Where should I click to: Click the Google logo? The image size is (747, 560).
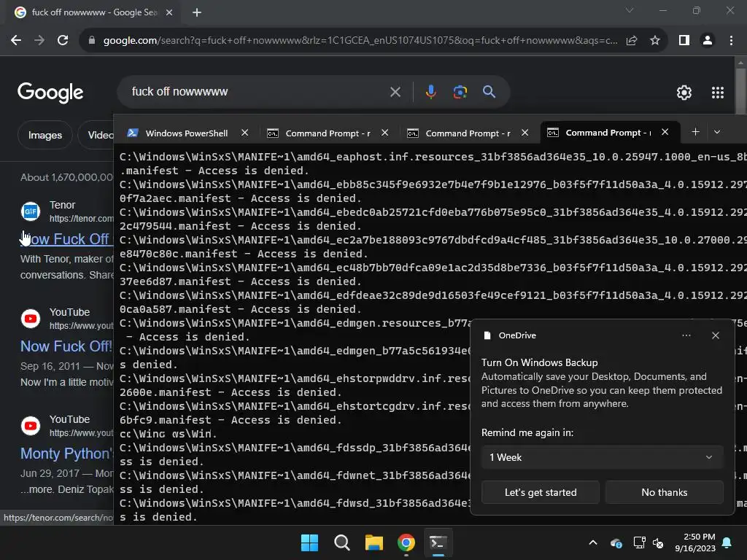coord(50,93)
